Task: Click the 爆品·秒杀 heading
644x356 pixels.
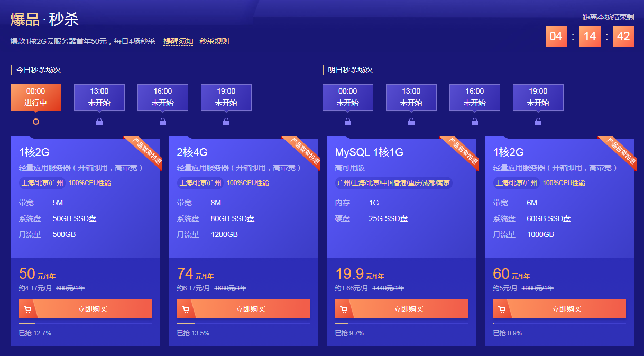Action: pyautogui.click(x=44, y=20)
